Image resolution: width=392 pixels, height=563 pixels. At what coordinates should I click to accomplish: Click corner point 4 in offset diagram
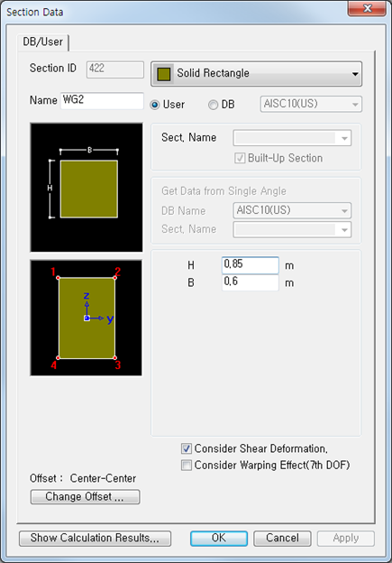58,357
